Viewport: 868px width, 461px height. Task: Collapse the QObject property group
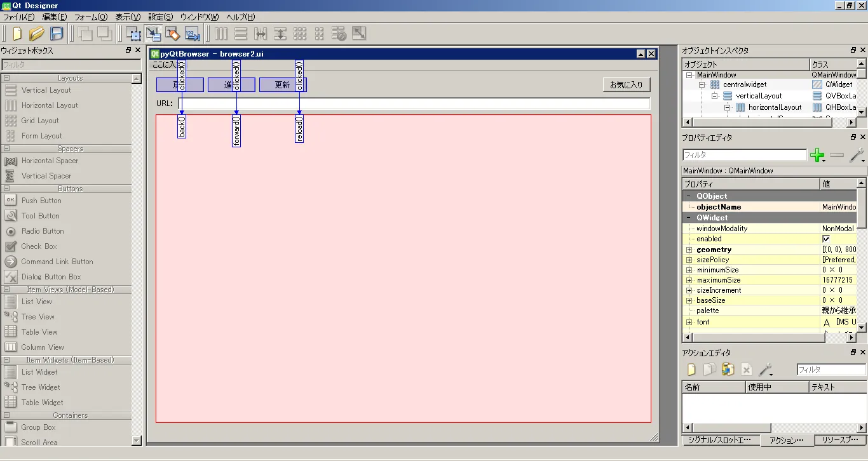689,196
